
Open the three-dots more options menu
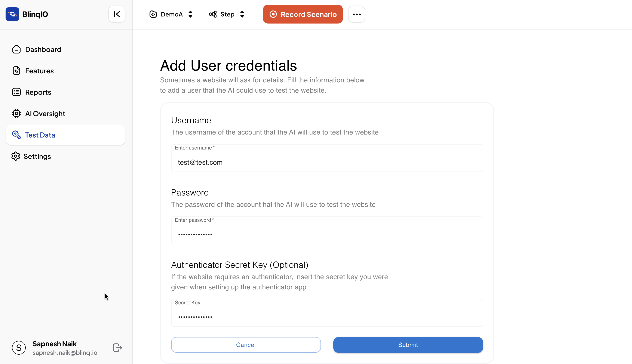pyautogui.click(x=357, y=14)
